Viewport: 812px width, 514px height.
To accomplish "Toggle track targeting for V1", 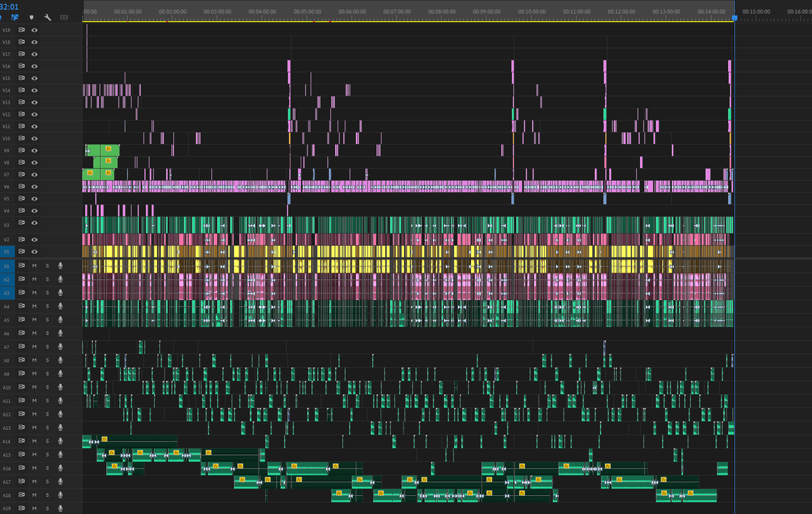I will (x=7, y=252).
